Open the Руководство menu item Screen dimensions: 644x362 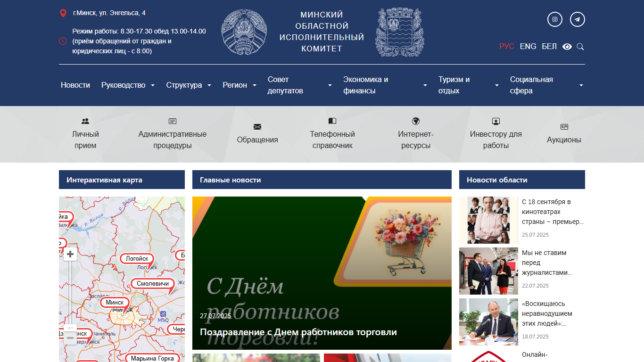point(124,85)
